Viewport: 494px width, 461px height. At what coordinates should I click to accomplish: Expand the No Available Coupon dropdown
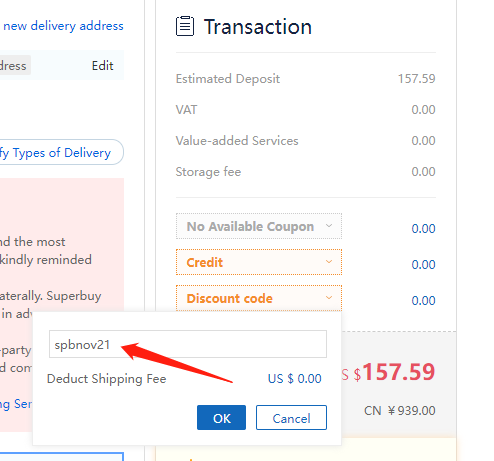[x=259, y=226]
